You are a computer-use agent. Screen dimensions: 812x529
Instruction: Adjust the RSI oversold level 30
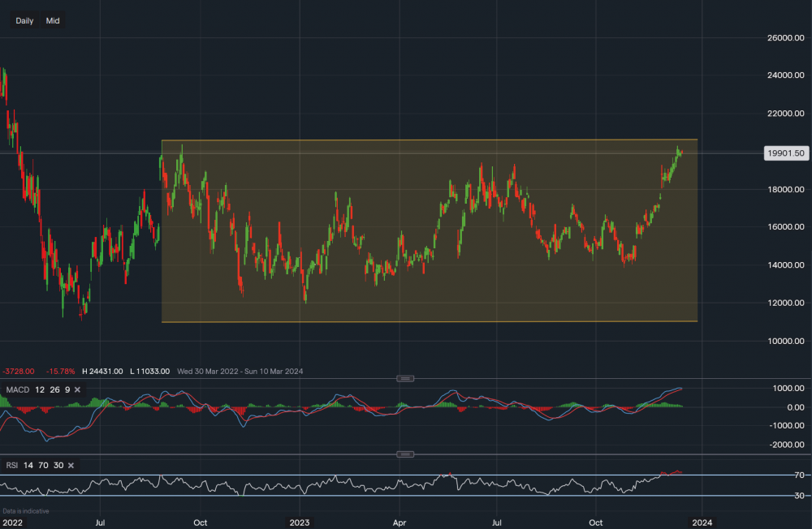[x=57, y=465]
